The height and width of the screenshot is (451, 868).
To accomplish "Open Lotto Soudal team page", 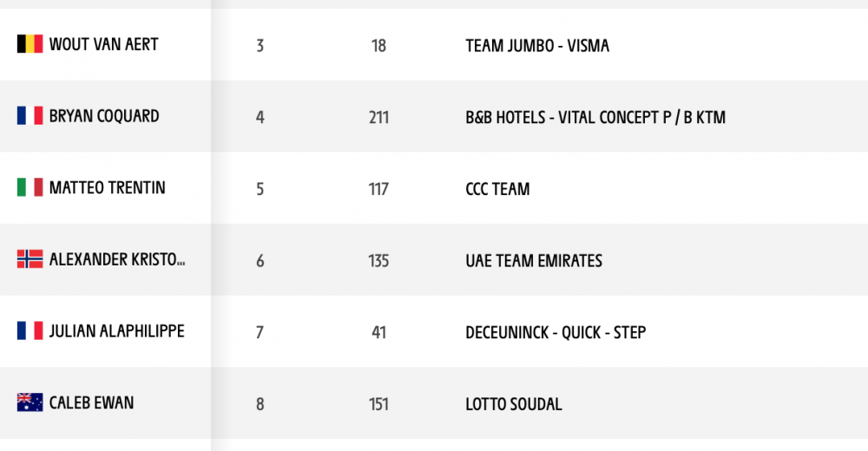I will tap(514, 404).
